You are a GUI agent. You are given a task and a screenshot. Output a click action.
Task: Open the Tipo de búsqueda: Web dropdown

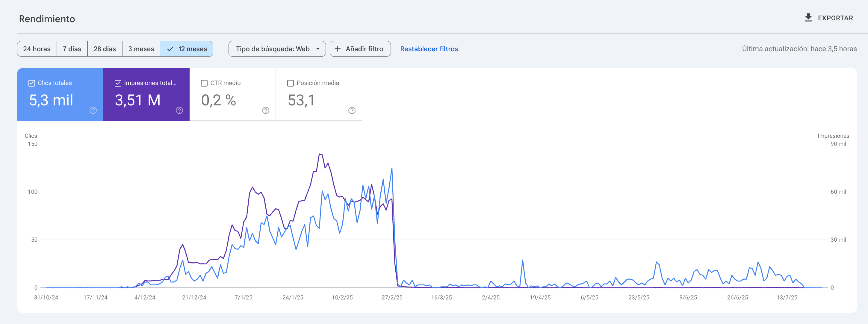pos(277,49)
